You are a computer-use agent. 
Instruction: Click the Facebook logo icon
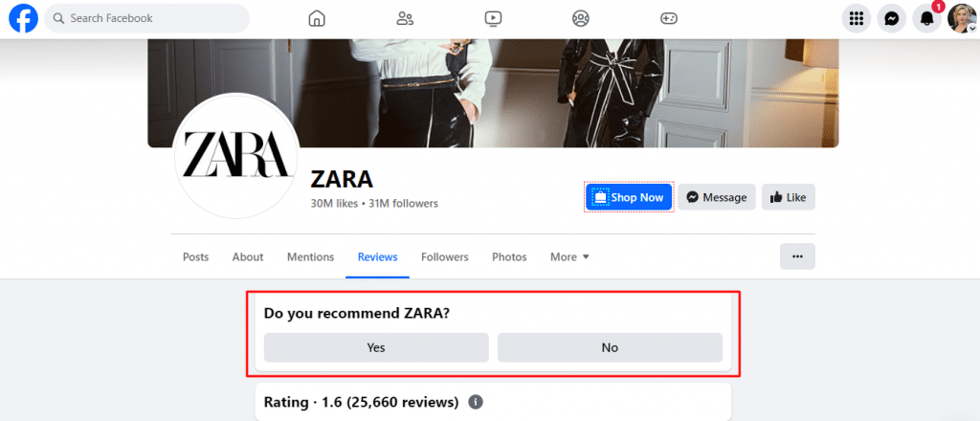coord(23,18)
